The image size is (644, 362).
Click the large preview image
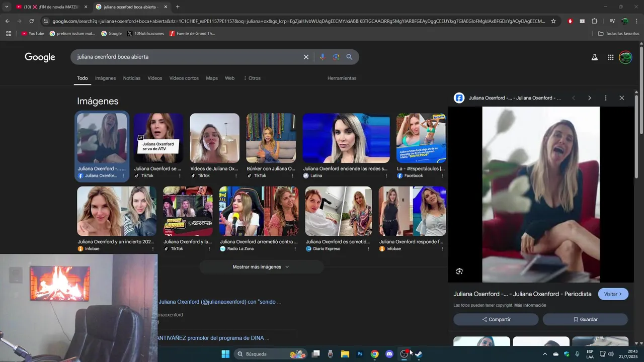(541, 195)
